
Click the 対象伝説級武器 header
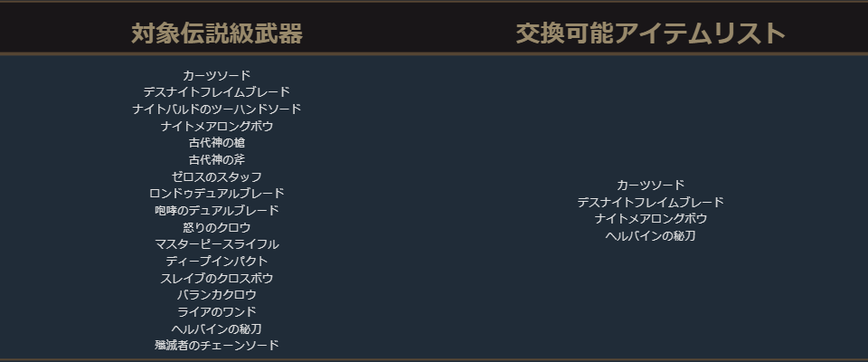click(217, 34)
